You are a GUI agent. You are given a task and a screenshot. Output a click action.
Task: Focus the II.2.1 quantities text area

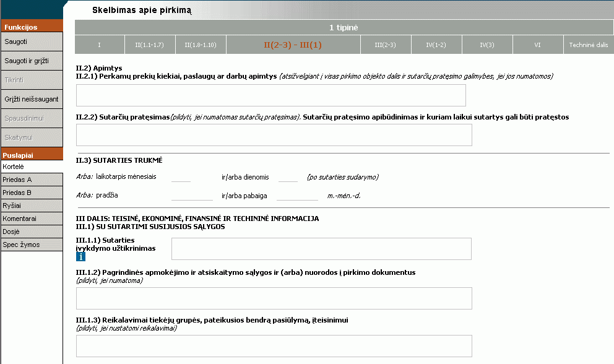pyautogui.click(x=271, y=95)
